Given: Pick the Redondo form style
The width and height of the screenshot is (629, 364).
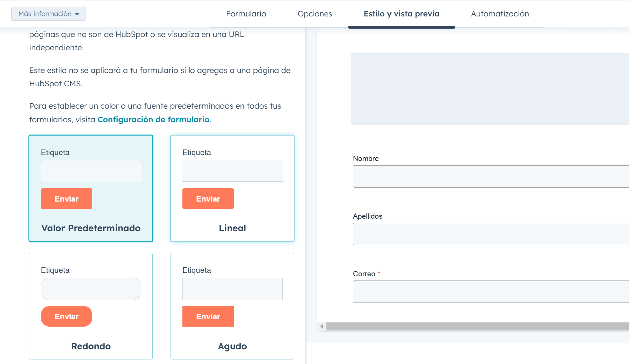Looking at the screenshot, I should [91, 346].
